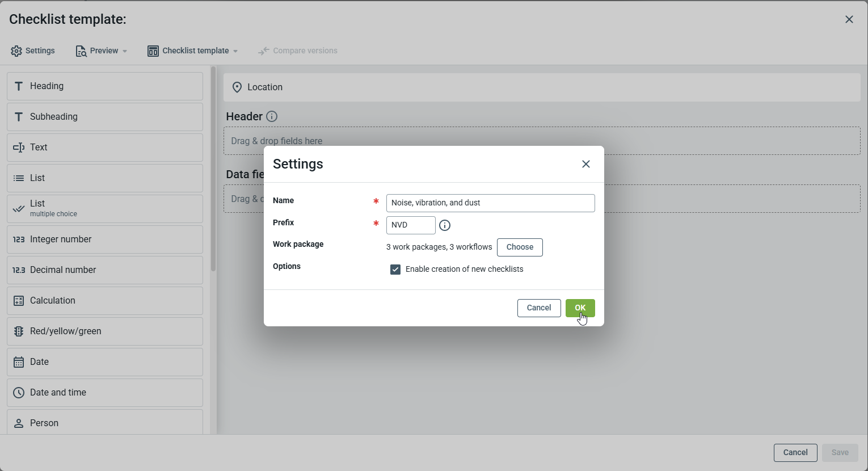Image resolution: width=868 pixels, height=471 pixels.
Task: Click the info icon beside Header title
Action: 272,116
